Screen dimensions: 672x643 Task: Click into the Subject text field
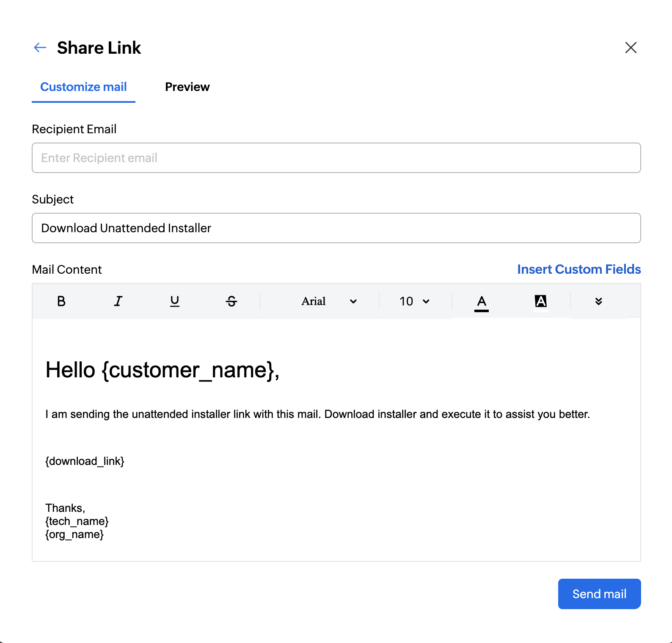[x=336, y=228]
